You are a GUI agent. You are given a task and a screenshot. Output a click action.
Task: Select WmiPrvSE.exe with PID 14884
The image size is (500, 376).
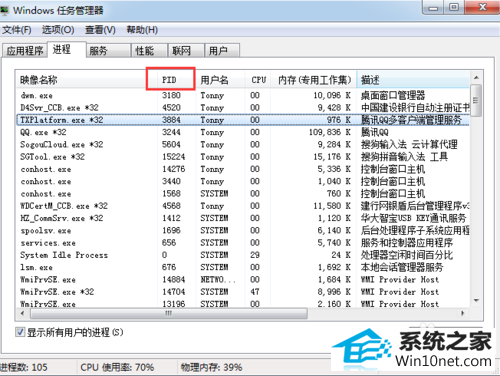coord(243,280)
